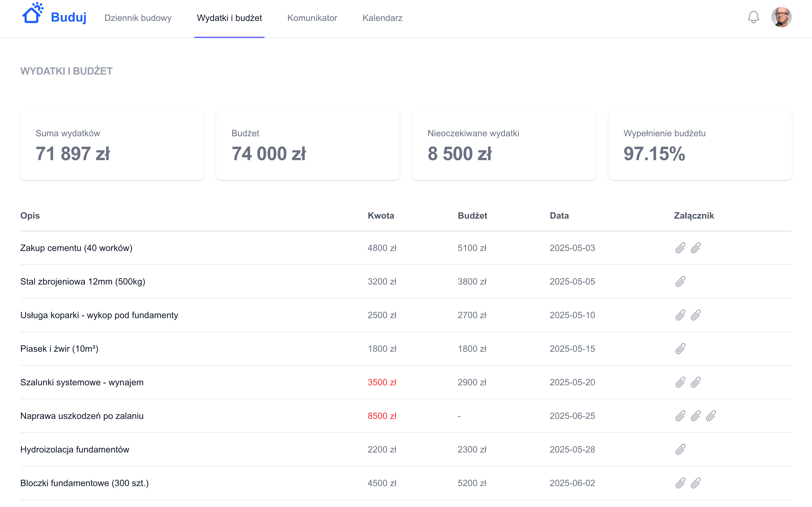This screenshot has height=507, width=812.
Task: Open attachment for Piasek i żwir
Action: [x=680, y=348]
